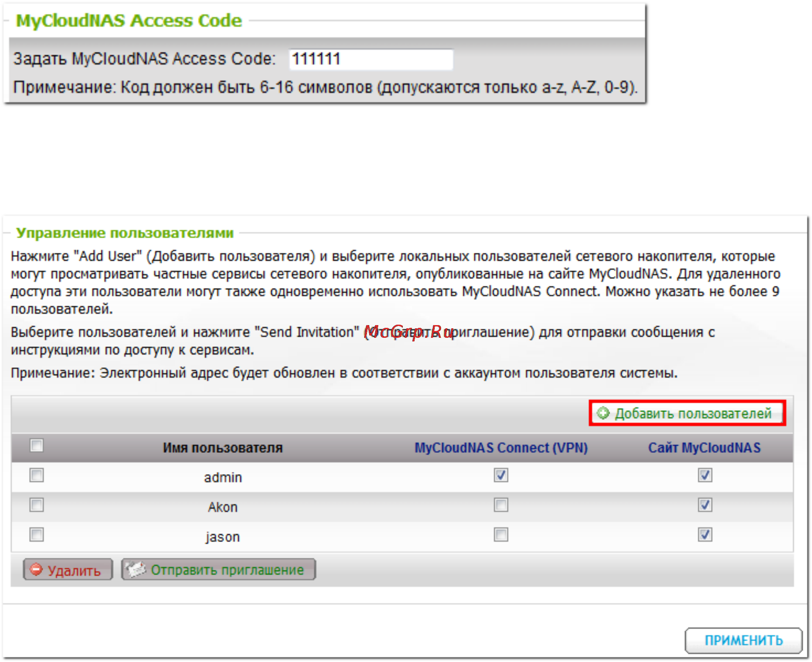Click the user name Akon
Screen dimensions: 812x662
point(223,507)
